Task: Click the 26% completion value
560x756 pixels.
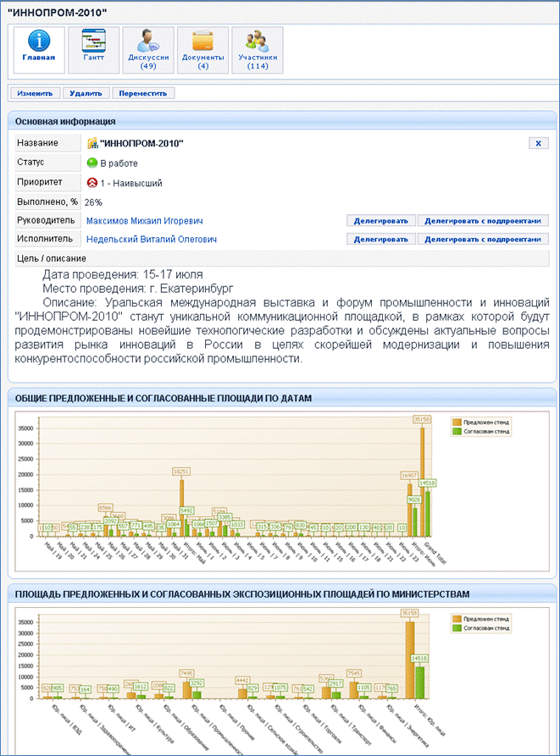Action: pyautogui.click(x=93, y=202)
